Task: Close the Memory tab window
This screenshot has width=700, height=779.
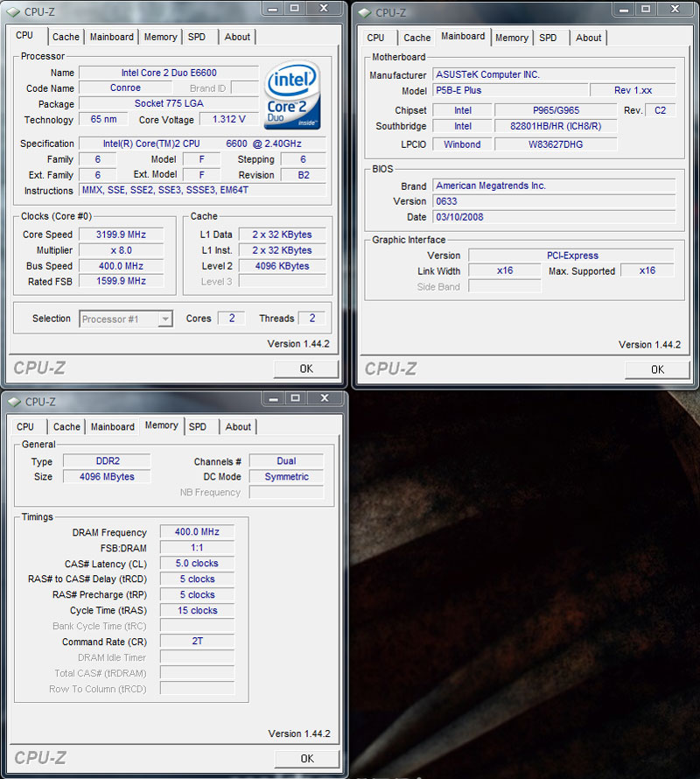Action: click(325, 398)
